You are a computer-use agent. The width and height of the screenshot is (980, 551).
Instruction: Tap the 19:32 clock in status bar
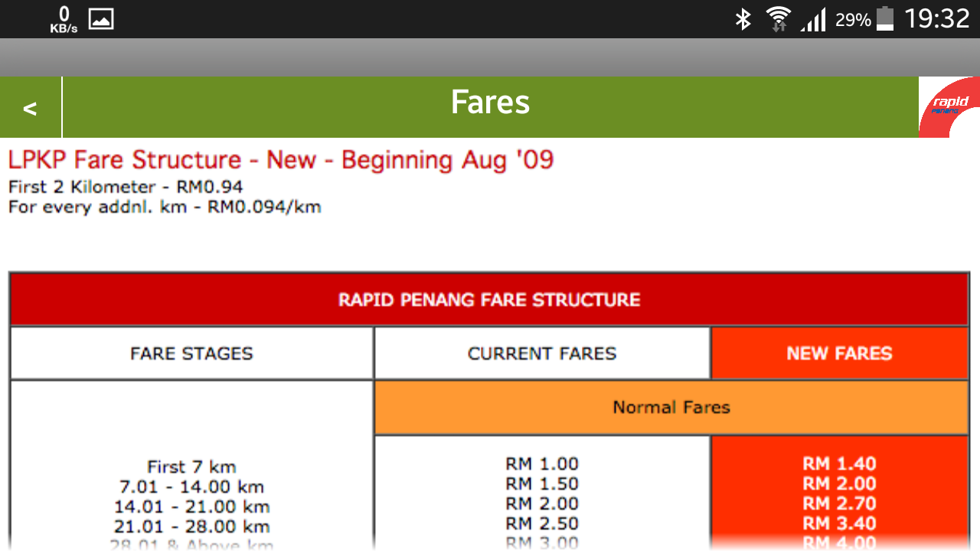tap(936, 19)
